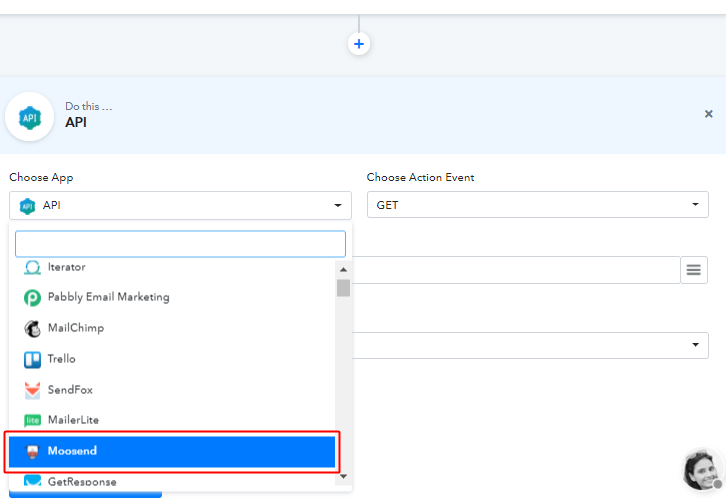The height and width of the screenshot is (500, 726).
Task: Choose MailerLite app option
Action: click(172, 420)
